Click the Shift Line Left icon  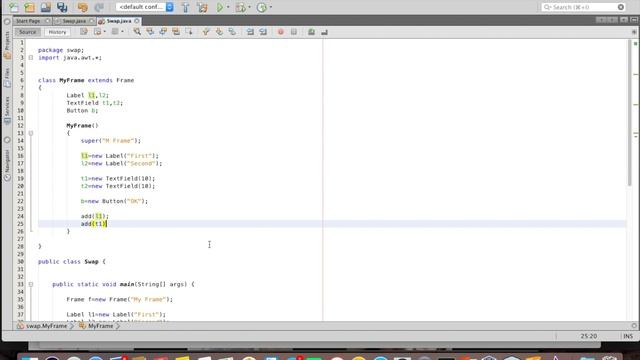(250, 32)
